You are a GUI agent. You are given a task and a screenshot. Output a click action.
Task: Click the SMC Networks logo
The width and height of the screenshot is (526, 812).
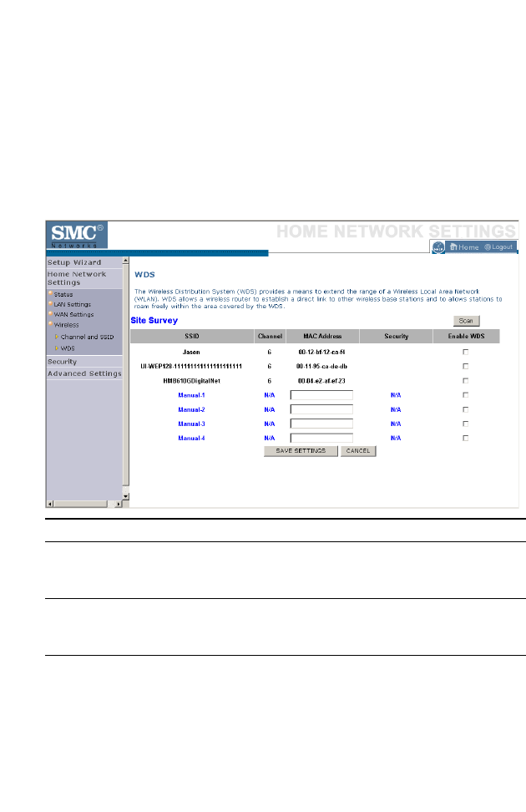click(77, 235)
